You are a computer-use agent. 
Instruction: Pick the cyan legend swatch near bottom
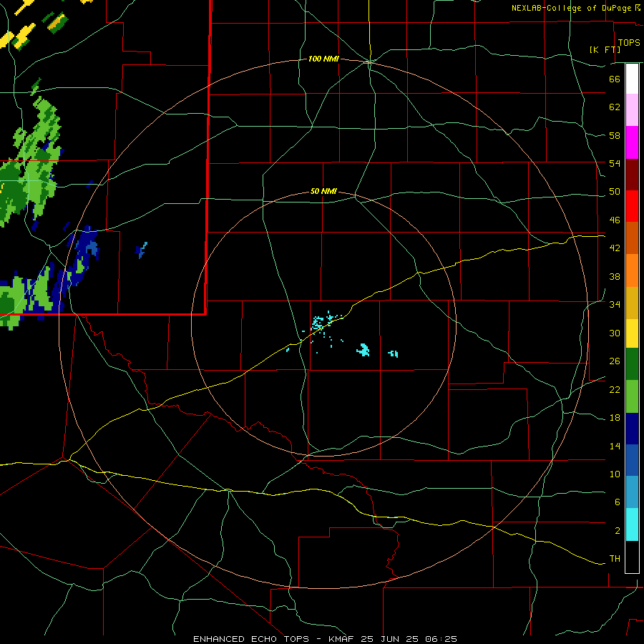632,525
